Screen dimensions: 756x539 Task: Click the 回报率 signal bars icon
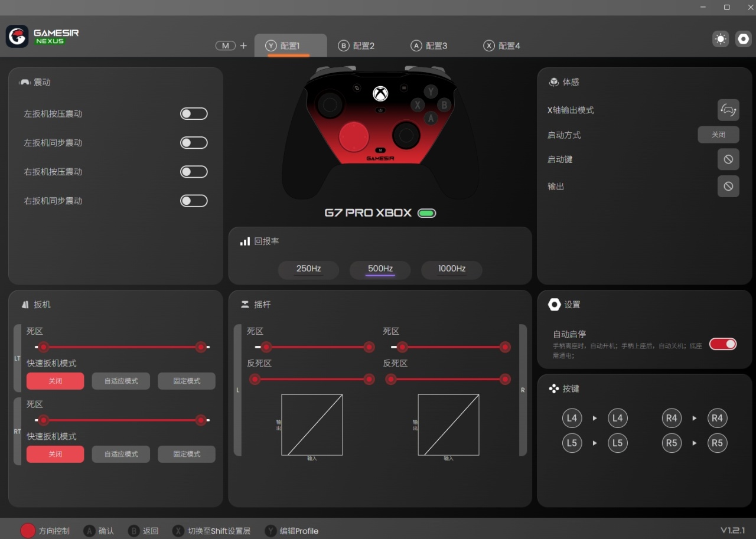click(x=245, y=241)
